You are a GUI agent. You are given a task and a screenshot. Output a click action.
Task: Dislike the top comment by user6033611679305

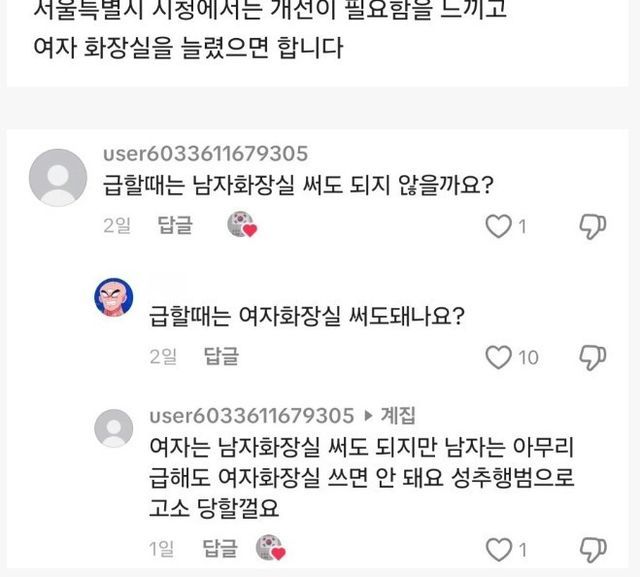tap(592, 227)
